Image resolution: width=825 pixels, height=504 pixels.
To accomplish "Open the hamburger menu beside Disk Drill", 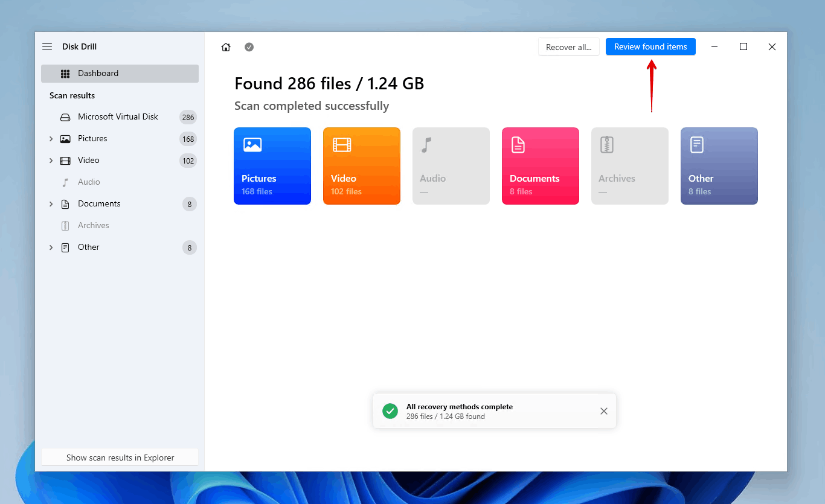I will (x=47, y=47).
